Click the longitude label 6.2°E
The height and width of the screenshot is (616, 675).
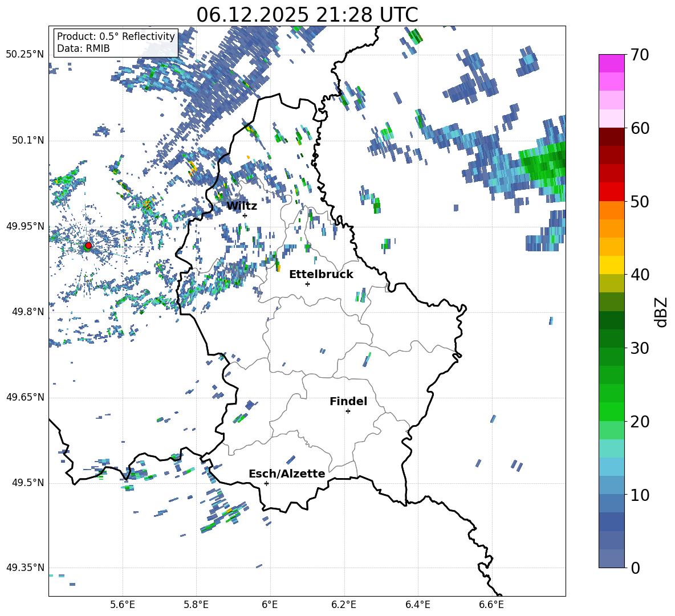[344, 605]
